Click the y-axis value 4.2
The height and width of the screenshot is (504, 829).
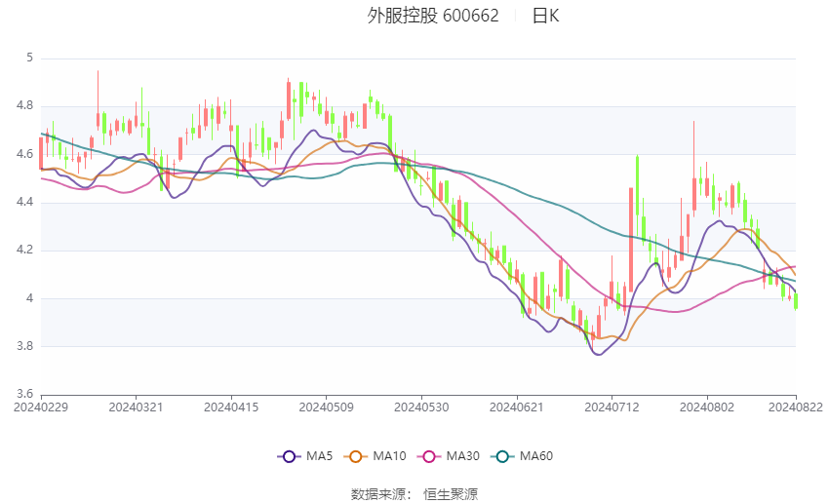[24, 250]
